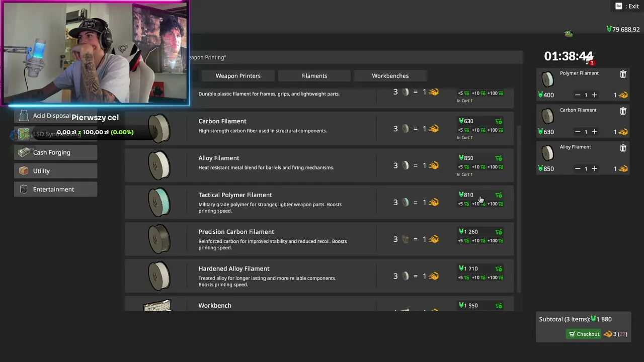The image size is (644, 362).
Task: Click the cart icon on Hardened Alloy Filament
Action: (499, 268)
